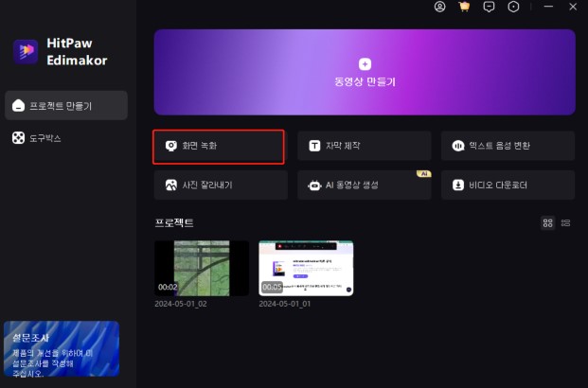Click the plus icon in the banner
This screenshot has height=388, width=588.
[x=365, y=64]
